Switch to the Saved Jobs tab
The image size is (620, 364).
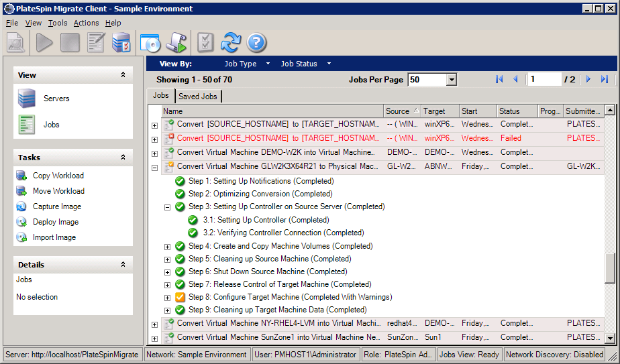tap(198, 97)
